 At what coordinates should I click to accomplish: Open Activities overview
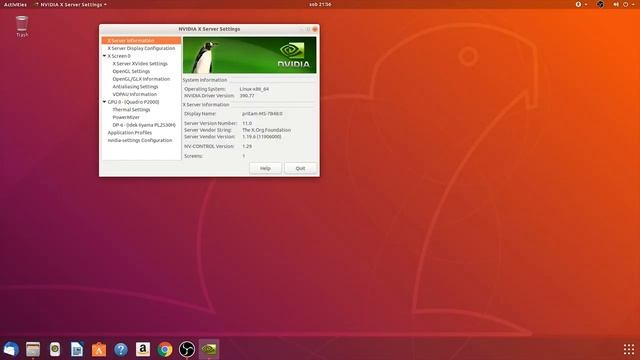(15, 4)
